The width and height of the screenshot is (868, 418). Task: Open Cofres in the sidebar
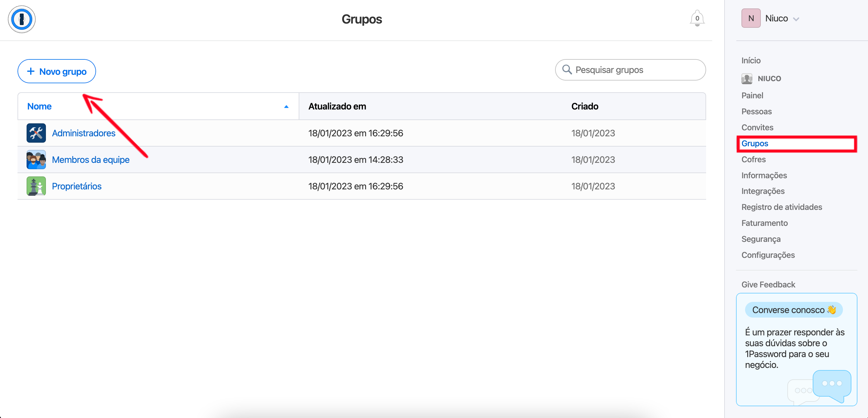[754, 159]
